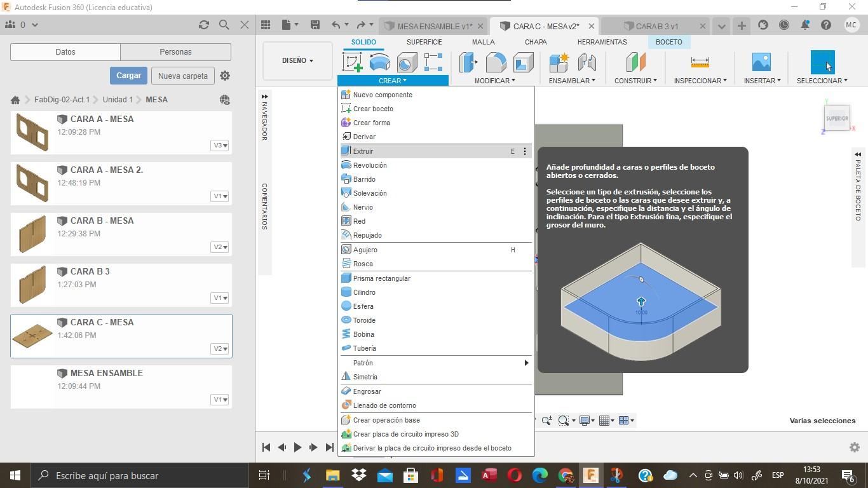Save the document with the save icon
This screenshot has width=868, height=488.
315,25
